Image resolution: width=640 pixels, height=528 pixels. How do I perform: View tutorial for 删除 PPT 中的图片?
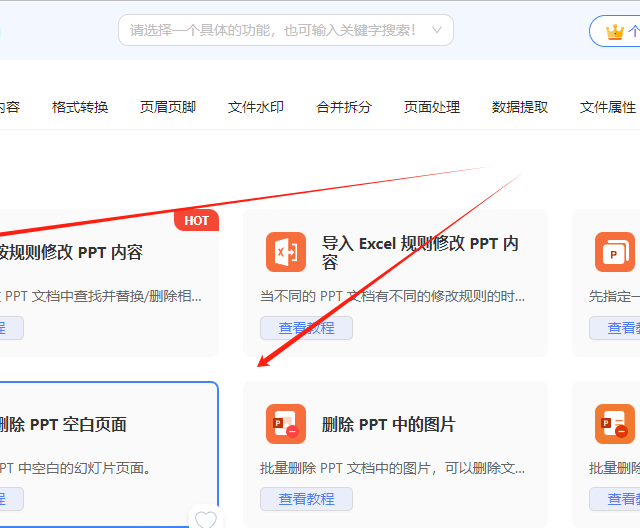click(307, 499)
